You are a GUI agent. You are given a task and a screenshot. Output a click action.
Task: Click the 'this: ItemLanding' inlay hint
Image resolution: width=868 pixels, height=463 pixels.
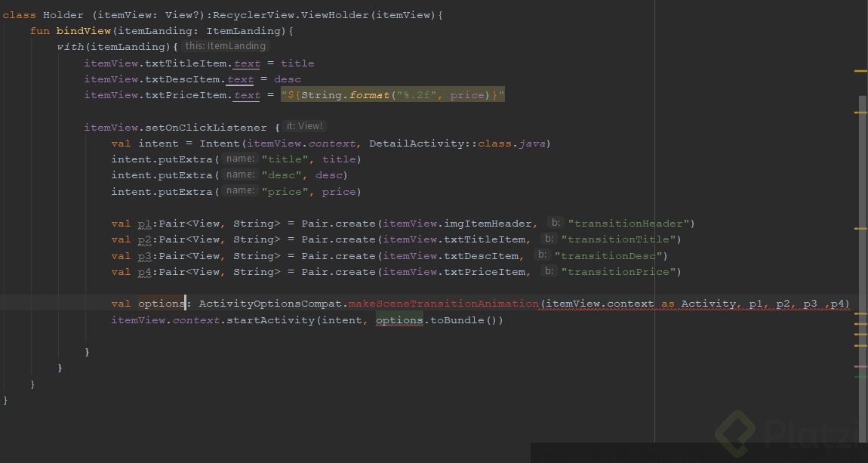point(226,46)
